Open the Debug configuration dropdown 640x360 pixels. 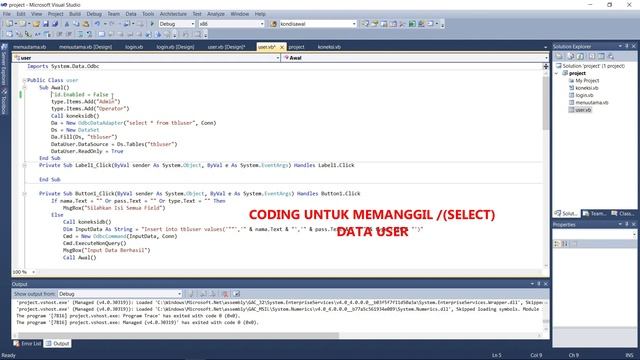pyautogui.click(x=193, y=24)
